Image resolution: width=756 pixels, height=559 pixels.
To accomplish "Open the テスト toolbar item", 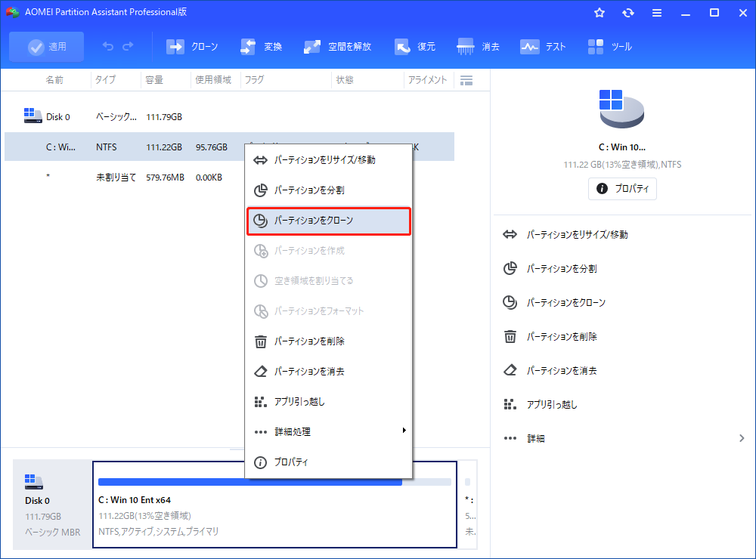I will point(542,47).
